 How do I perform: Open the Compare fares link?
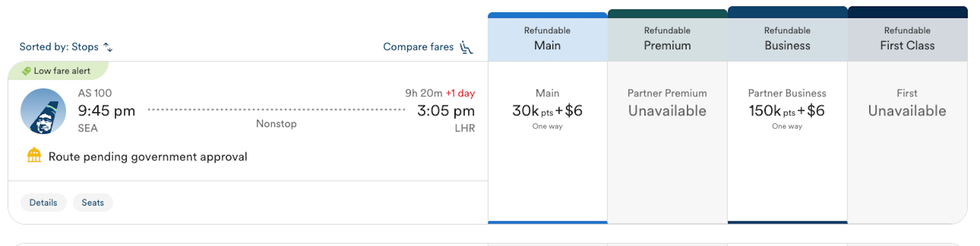pos(418,47)
